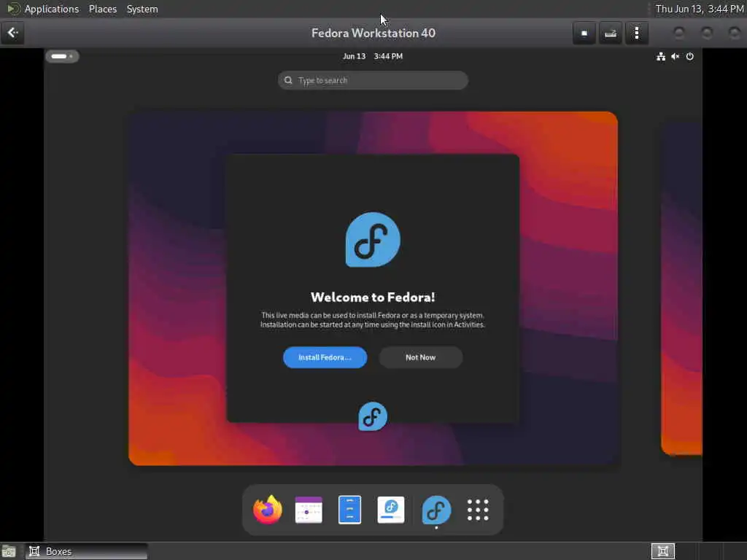Show Apps grid from the dock
This screenshot has width=747, height=560.
[x=478, y=510]
